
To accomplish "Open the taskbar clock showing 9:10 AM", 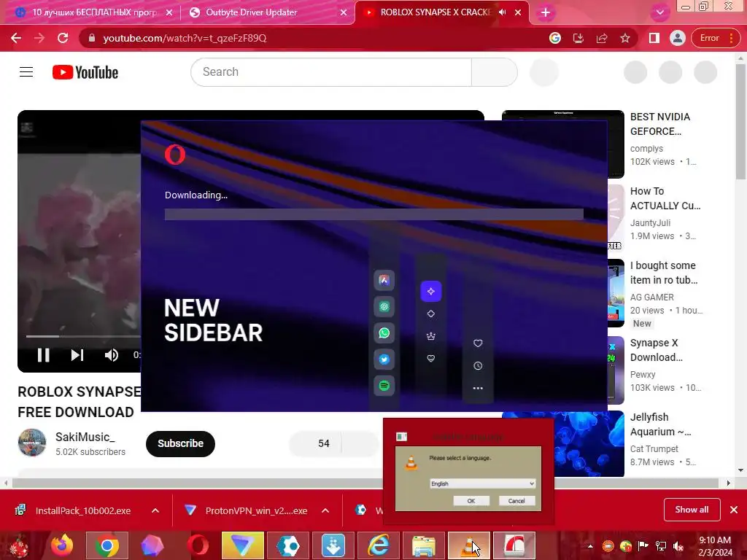I will 715,546.
